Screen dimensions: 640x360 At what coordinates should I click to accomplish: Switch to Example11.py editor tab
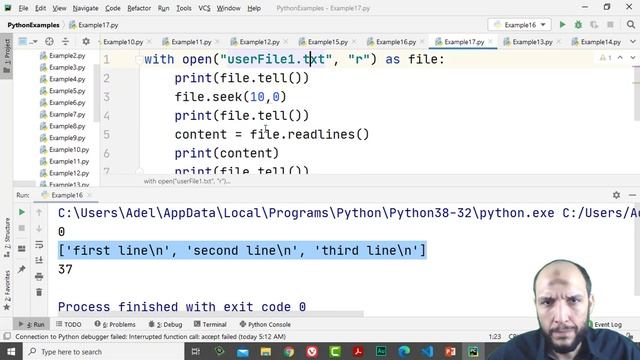coord(191,42)
